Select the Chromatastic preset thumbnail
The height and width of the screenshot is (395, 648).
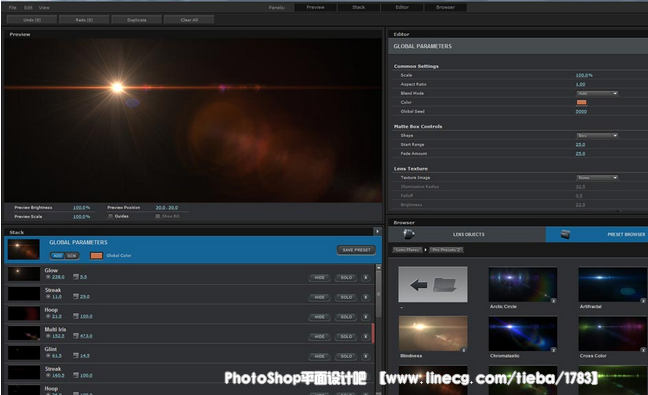pos(523,334)
